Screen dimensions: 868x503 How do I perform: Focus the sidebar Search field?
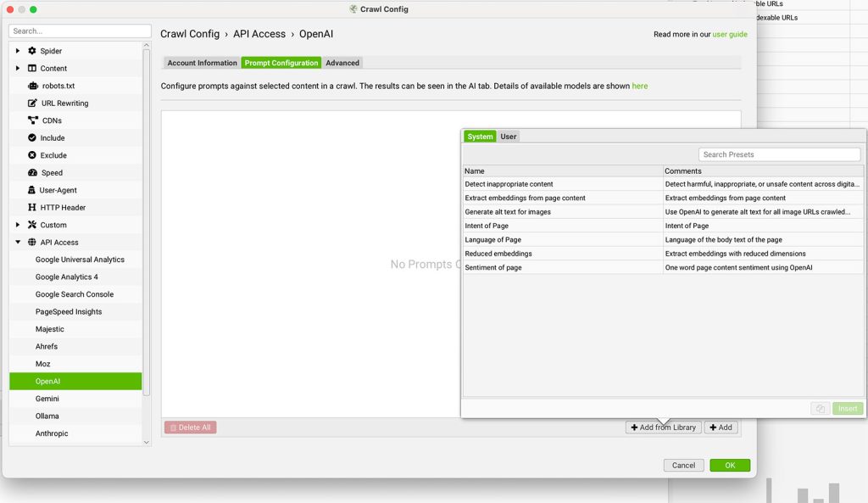click(80, 31)
